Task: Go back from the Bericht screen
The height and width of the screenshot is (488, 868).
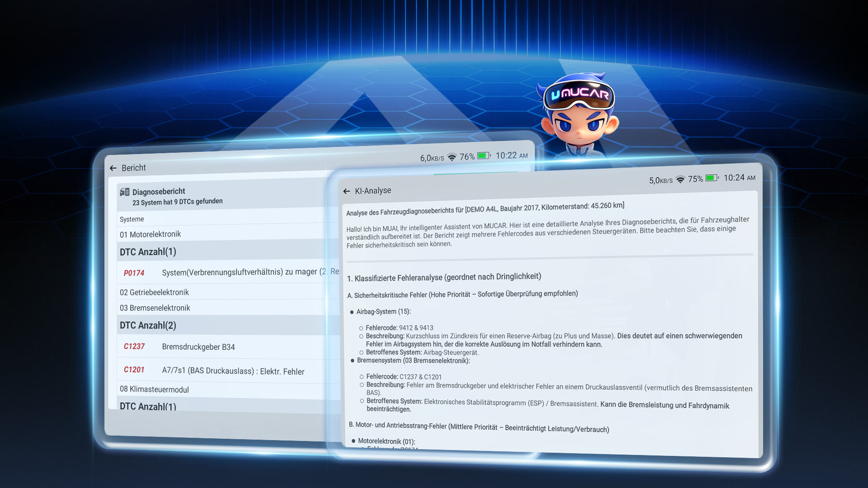Action: 113,168
